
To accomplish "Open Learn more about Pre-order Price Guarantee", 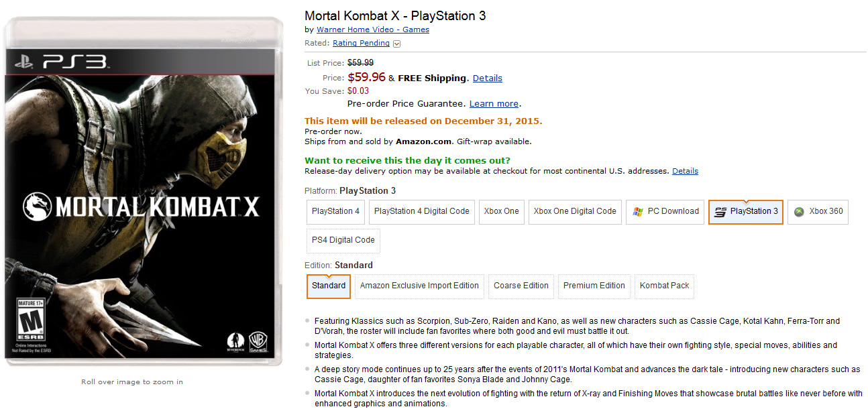I will tap(494, 104).
